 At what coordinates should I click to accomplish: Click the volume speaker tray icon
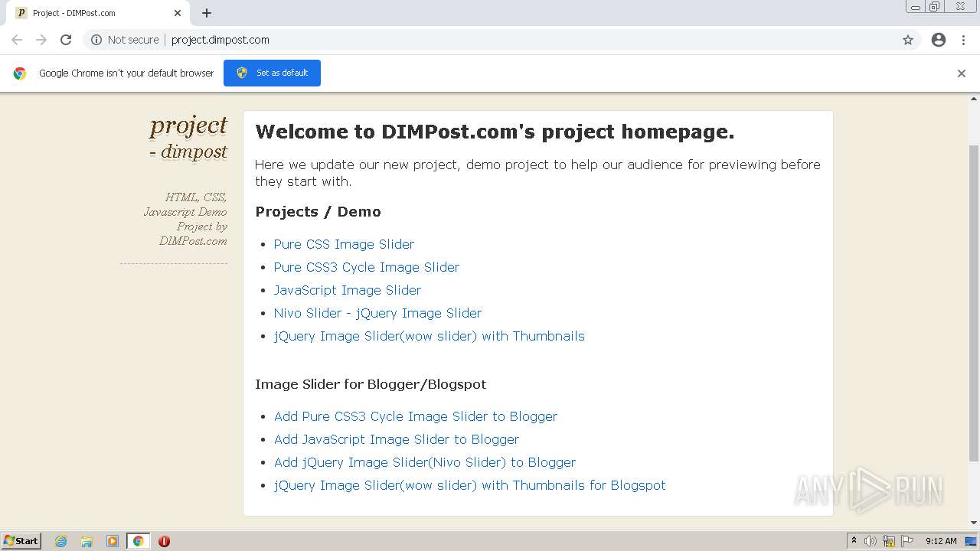870,541
